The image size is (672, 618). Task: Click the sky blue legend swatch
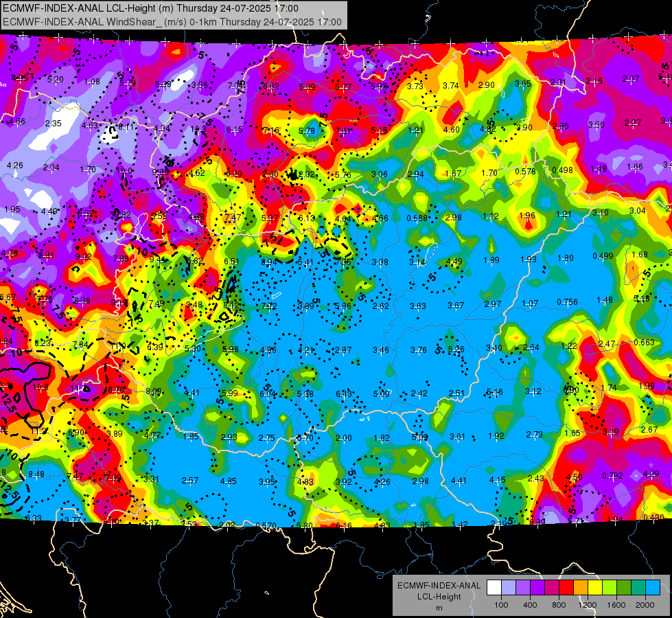(x=653, y=587)
